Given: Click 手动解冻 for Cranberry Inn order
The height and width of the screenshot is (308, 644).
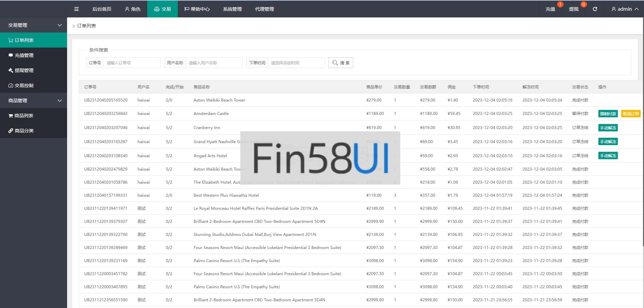Looking at the screenshot, I should tap(608, 128).
